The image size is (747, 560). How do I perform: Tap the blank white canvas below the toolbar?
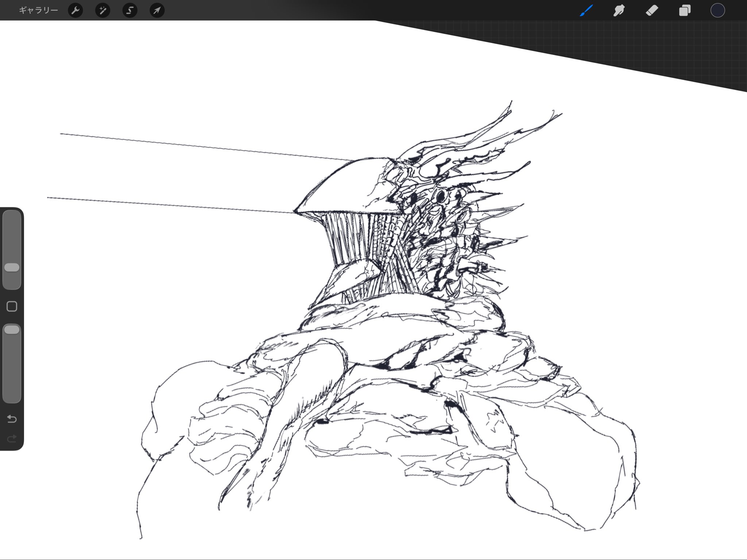[x=182, y=73]
